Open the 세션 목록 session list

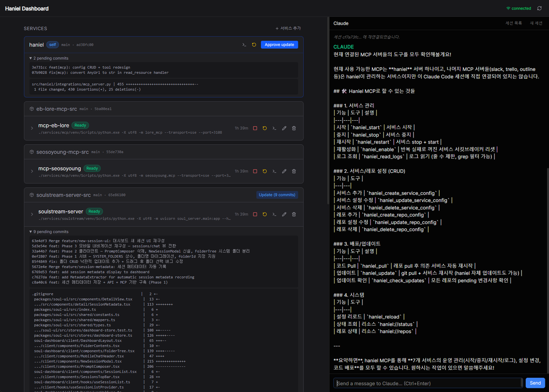(513, 23)
